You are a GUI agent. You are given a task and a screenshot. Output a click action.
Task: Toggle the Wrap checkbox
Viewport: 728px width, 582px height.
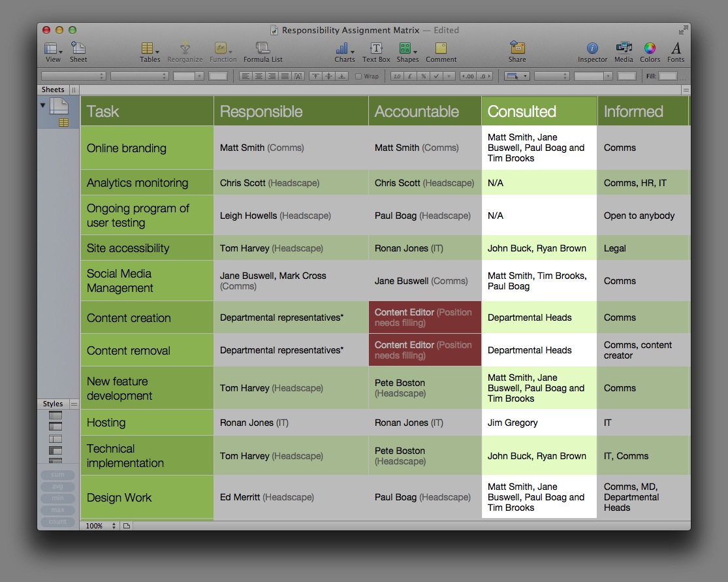358,76
